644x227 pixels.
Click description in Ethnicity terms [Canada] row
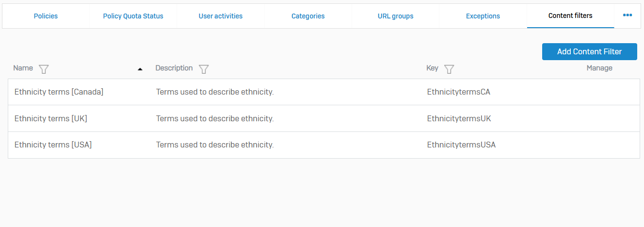[x=215, y=92]
